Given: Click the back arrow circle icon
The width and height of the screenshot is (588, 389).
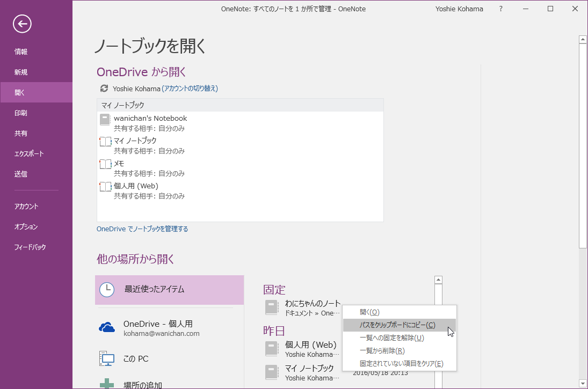Looking at the screenshot, I should [x=22, y=24].
